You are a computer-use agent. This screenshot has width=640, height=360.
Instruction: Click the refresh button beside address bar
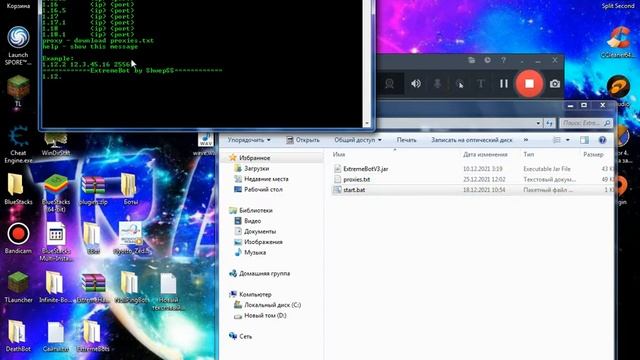(x=549, y=123)
